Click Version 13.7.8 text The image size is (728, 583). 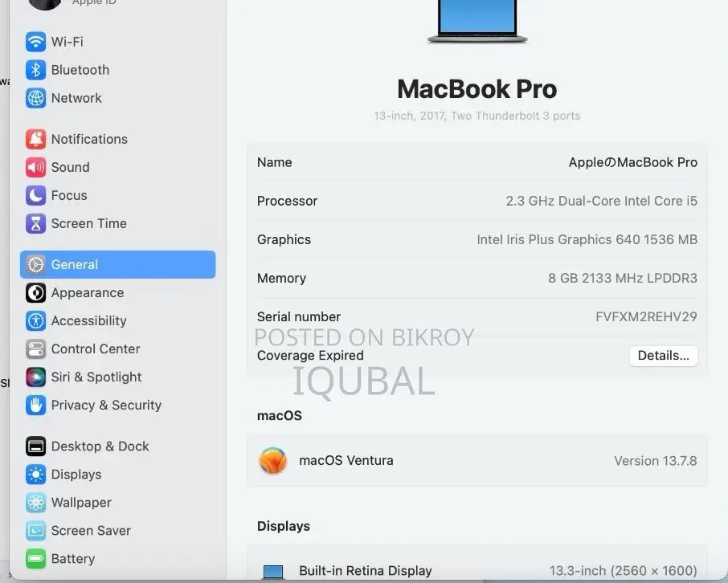point(656,461)
